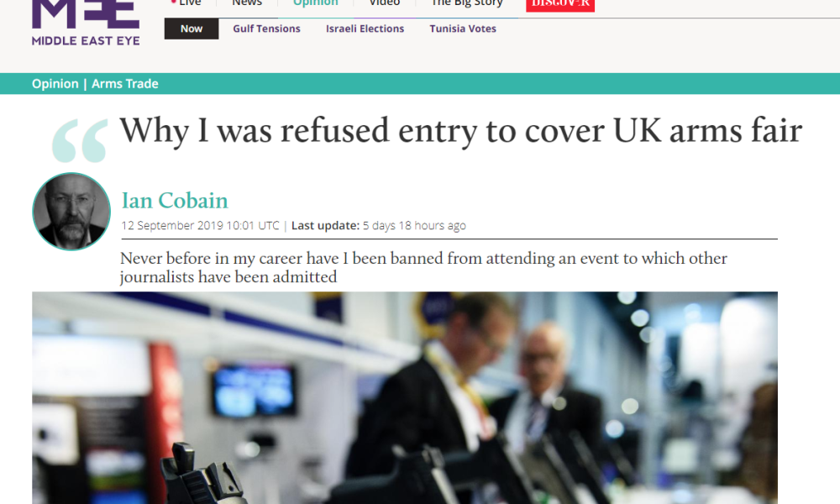This screenshot has height=504, width=840.
Task: Click the Opinion breadcrumb link
Action: pos(55,83)
